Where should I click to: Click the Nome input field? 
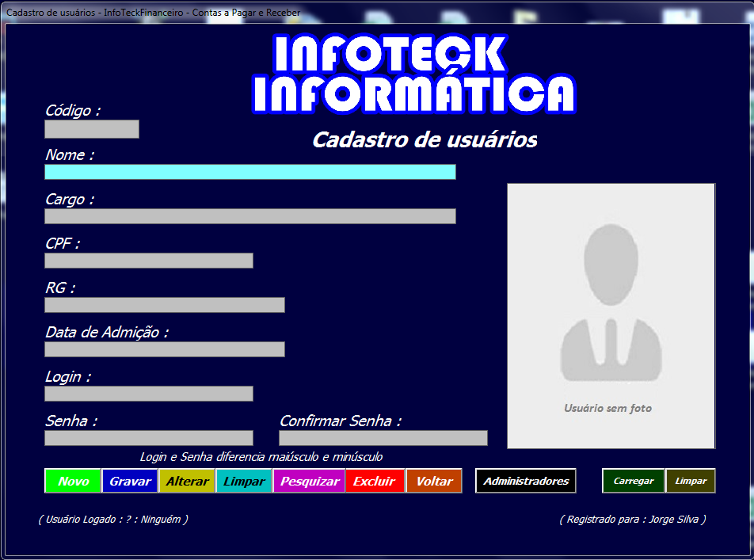click(x=249, y=171)
